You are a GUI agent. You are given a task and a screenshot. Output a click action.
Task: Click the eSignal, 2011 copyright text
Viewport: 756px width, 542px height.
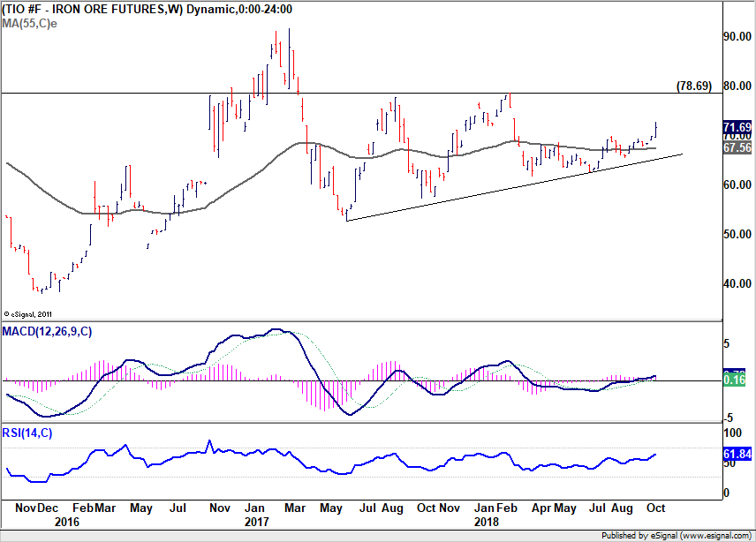point(28,313)
